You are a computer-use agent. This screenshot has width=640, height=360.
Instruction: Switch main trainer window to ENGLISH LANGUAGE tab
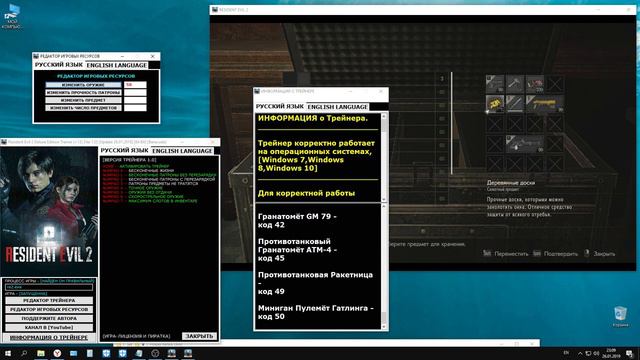182,151
